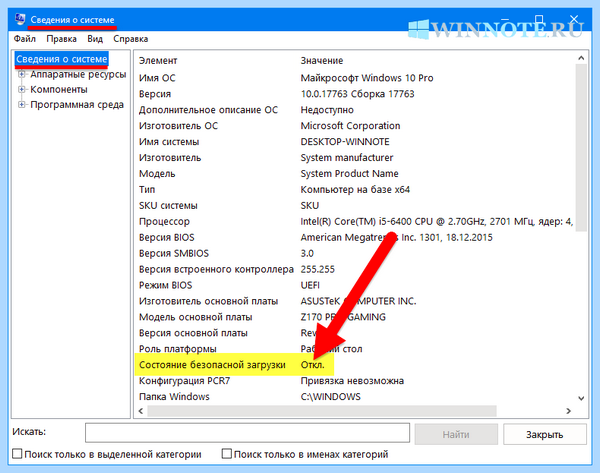
Task: Click value 10.0.17763 Сборка 17763
Action: pyautogui.click(x=357, y=94)
